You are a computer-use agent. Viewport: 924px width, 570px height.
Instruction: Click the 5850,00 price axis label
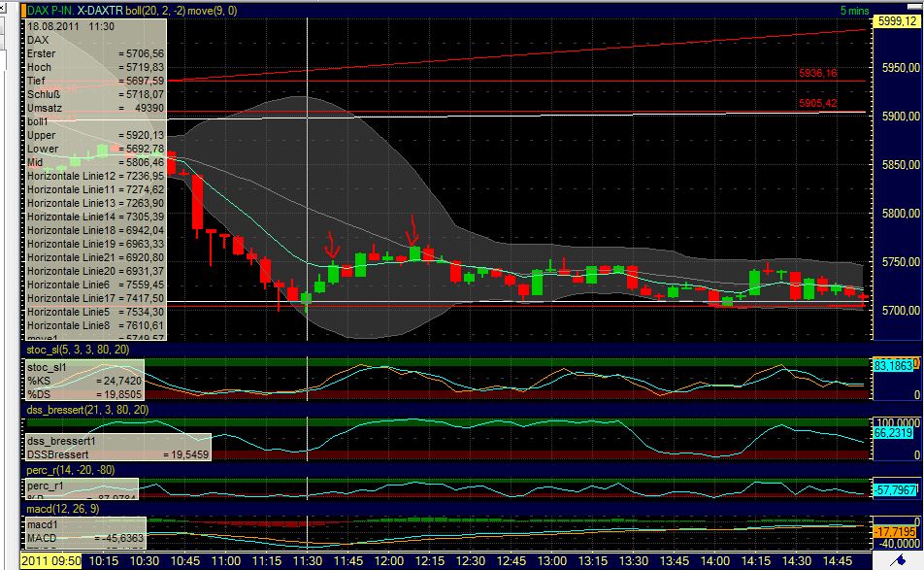pyautogui.click(x=901, y=164)
